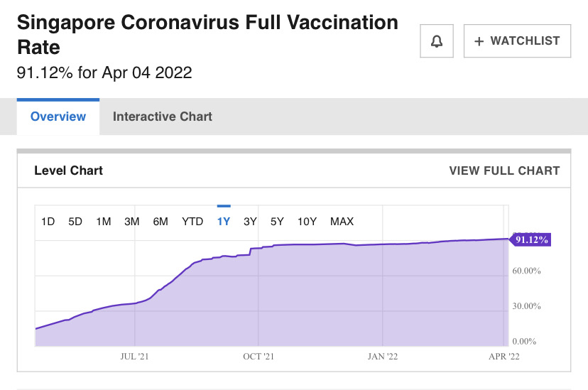Click the Level Chart heading
Image resolution: width=588 pixels, height=390 pixels.
click(x=69, y=170)
